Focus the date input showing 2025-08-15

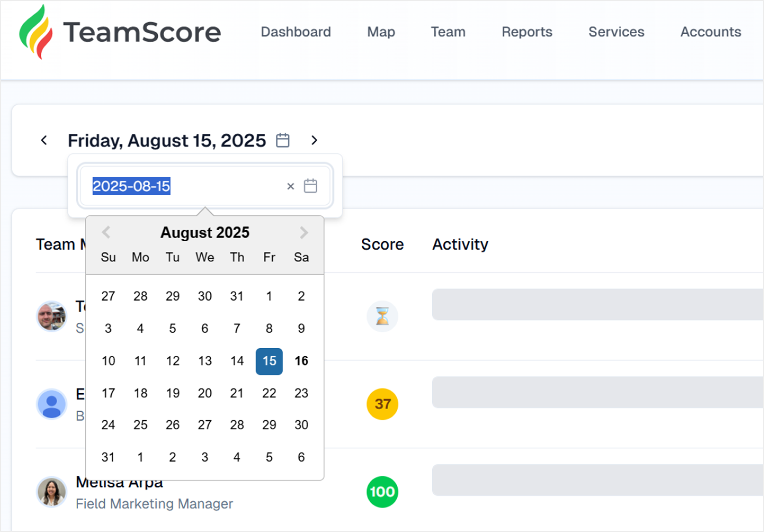point(205,186)
